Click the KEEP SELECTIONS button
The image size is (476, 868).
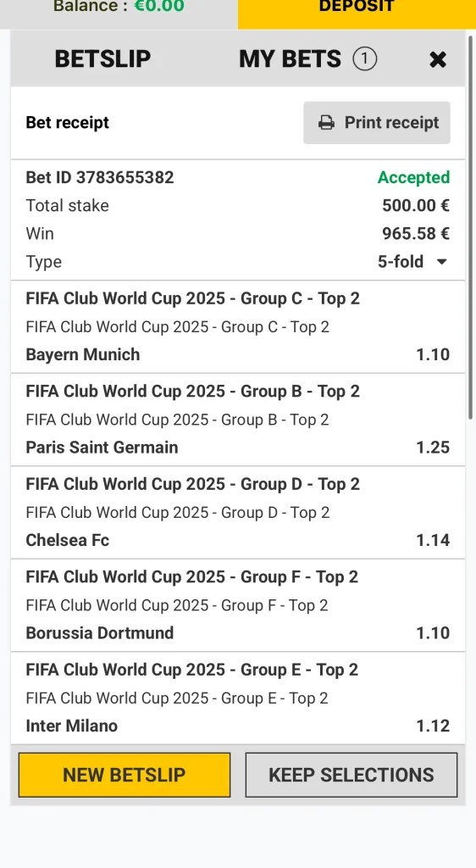pyautogui.click(x=351, y=775)
